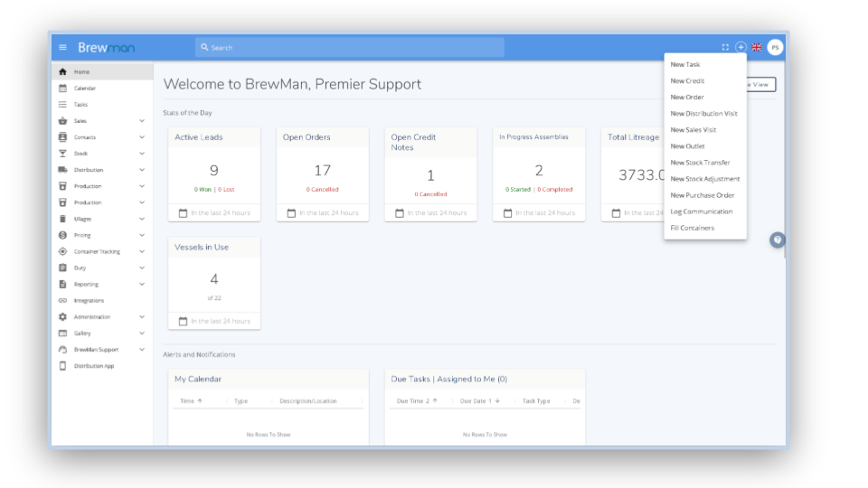Click the Duty document icon
Image resolution: width=868 pixels, height=488 pixels.
pos(62,267)
